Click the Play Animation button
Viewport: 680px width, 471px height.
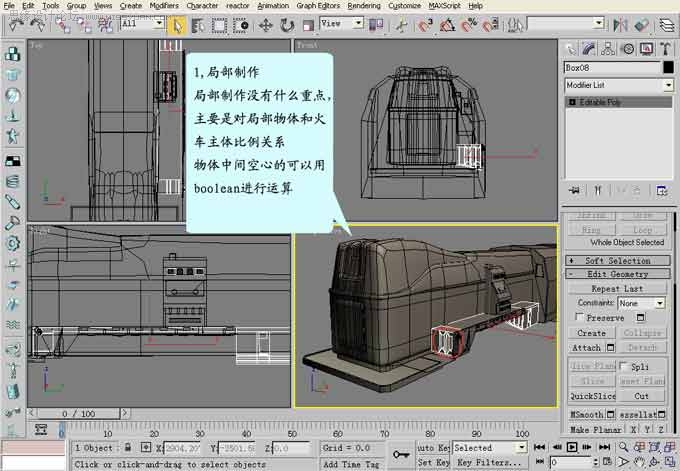tap(572, 447)
